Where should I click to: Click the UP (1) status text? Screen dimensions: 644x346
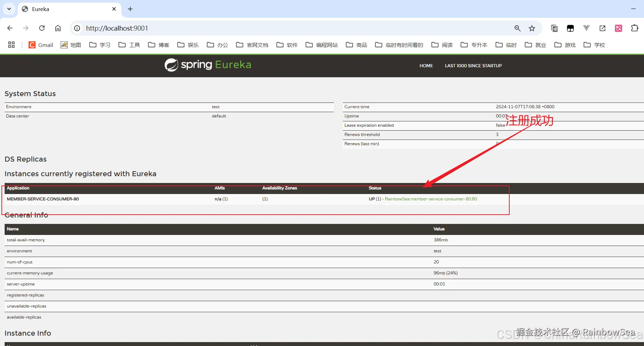point(375,199)
